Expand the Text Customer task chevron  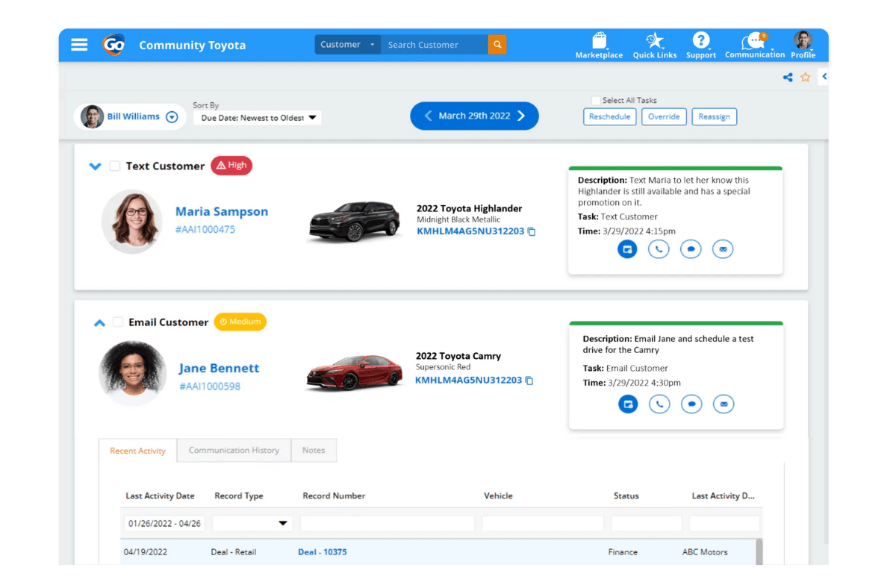[x=95, y=166]
